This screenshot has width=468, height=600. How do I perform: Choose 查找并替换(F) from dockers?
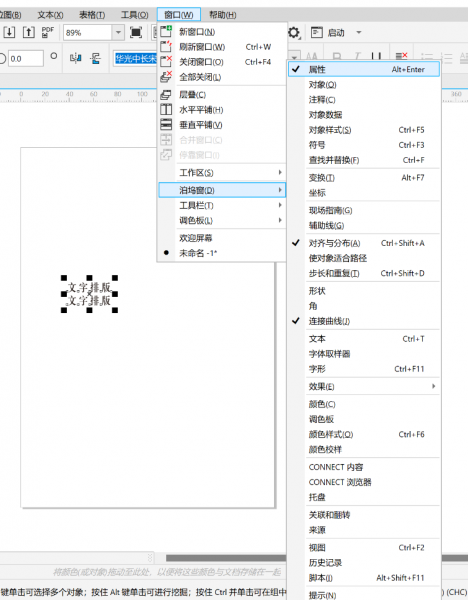(x=364, y=160)
